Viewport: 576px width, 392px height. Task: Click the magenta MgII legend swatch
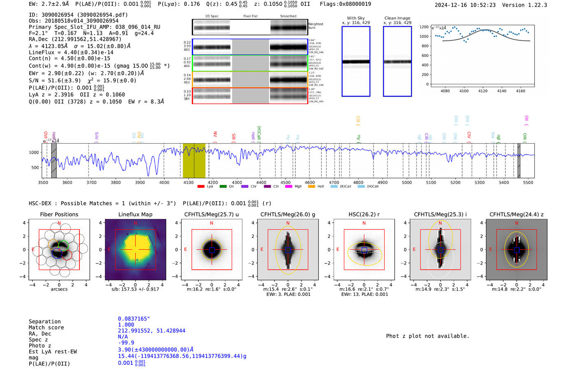[288, 186]
